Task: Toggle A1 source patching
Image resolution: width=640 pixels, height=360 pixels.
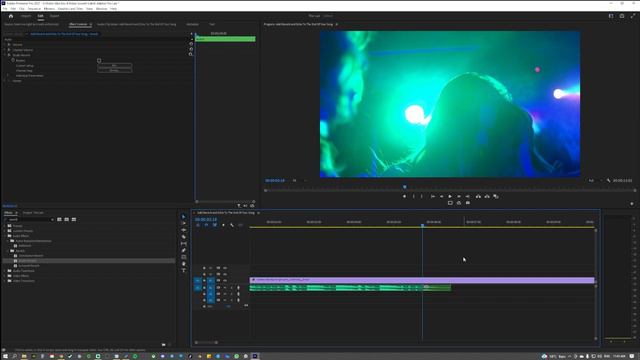Action: (x=198, y=288)
